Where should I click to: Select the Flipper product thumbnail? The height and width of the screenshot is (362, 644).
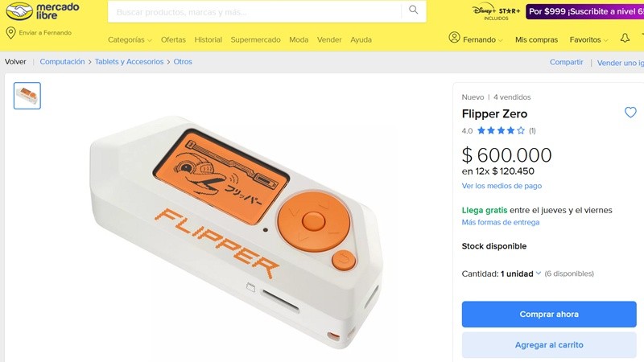point(27,96)
